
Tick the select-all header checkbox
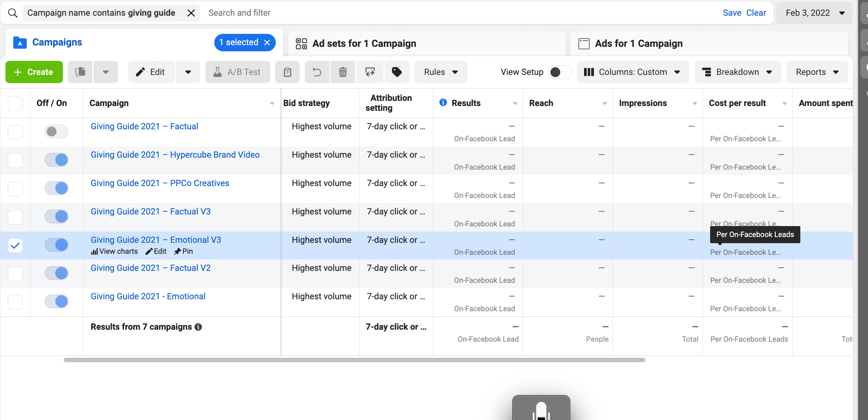(15, 103)
